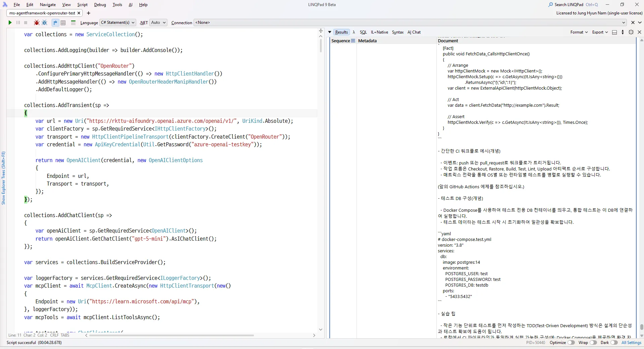Open the Export dropdown menu
The width and height of the screenshot is (644, 349).
click(x=600, y=32)
